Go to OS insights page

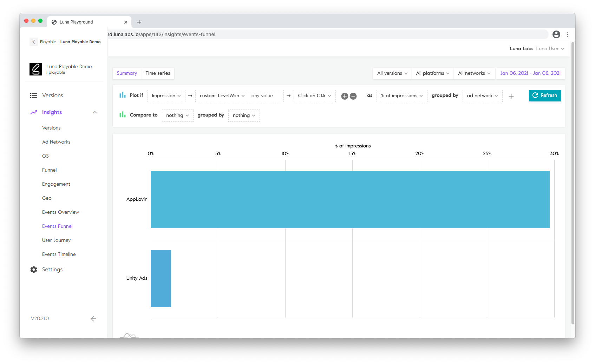[45, 156]
